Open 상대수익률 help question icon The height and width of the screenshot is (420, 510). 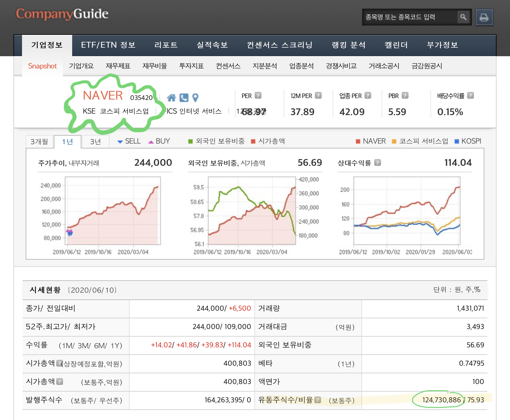click(x=378, y=163)
